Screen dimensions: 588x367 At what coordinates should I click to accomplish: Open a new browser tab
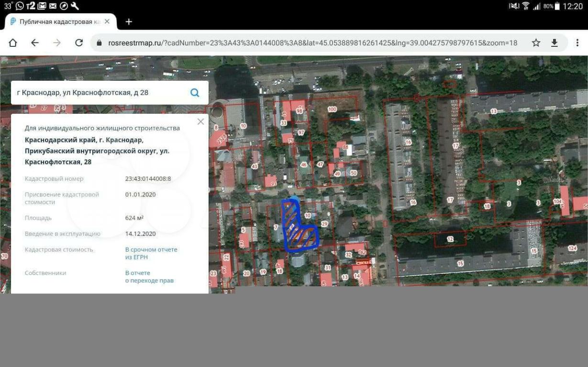click(x=129, y=22)
